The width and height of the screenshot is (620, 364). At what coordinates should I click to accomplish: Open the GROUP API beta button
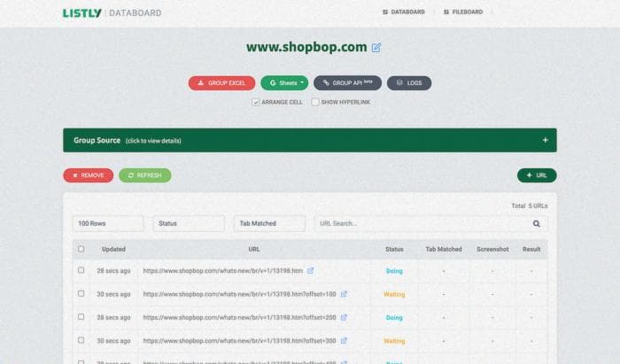pos(347,82)
